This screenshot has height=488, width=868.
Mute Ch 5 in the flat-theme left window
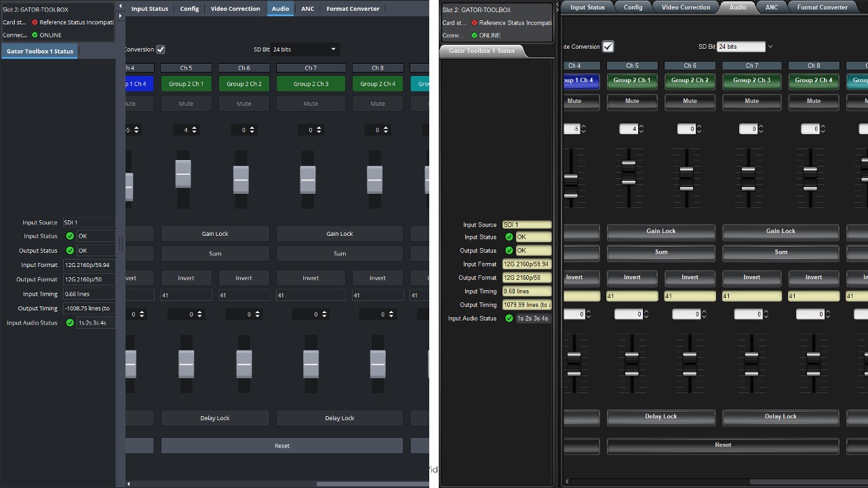tap(186, 104)
